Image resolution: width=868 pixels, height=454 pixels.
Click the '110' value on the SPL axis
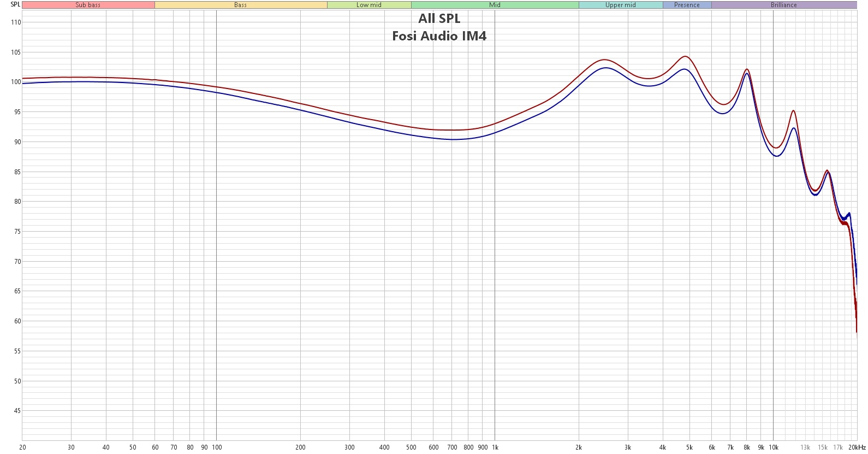[16, 22]
